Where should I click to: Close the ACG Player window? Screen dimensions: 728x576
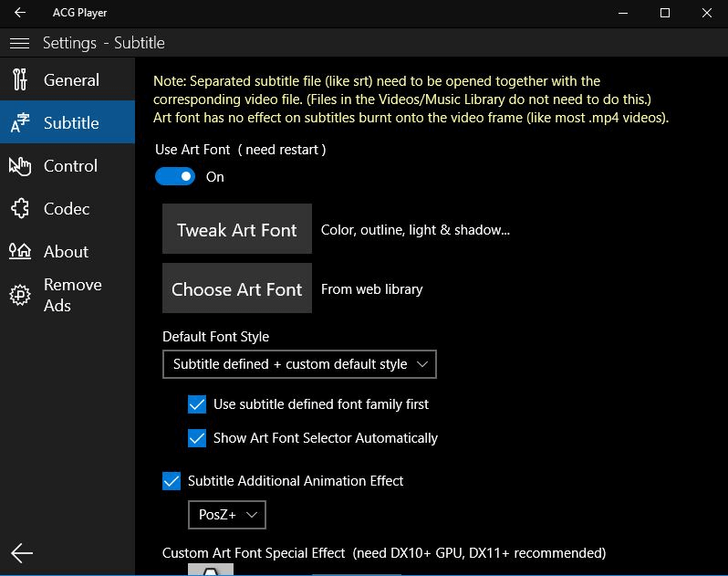coord(707,13)
